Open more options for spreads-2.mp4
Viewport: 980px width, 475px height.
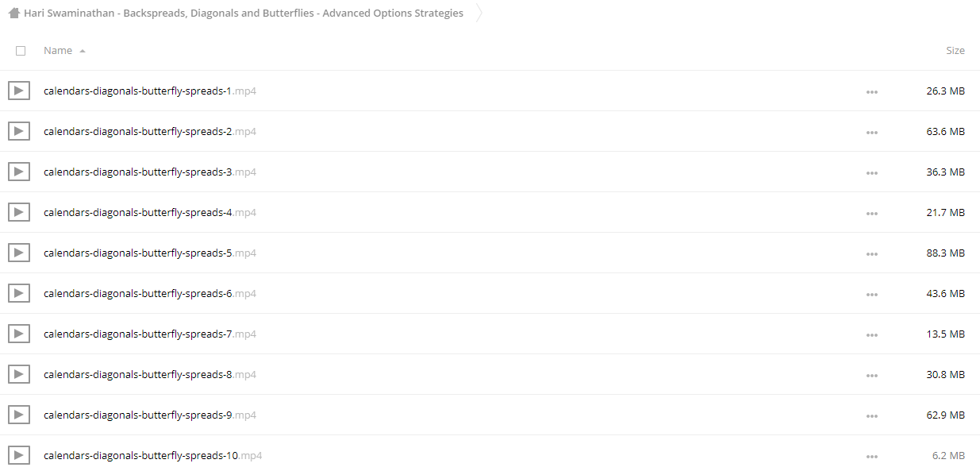click(x=872, y=132)
